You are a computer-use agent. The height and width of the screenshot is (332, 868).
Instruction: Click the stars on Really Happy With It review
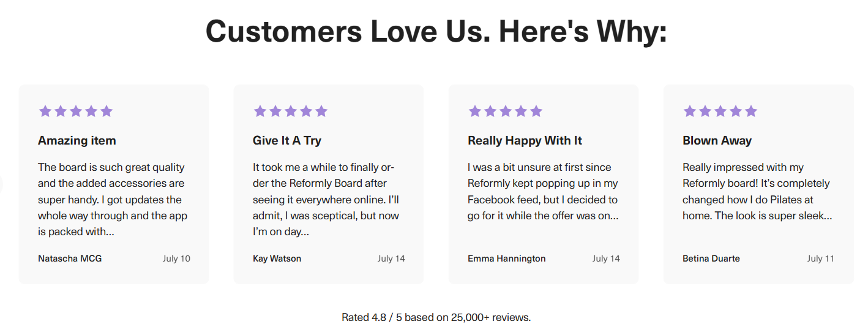point(506,111)
